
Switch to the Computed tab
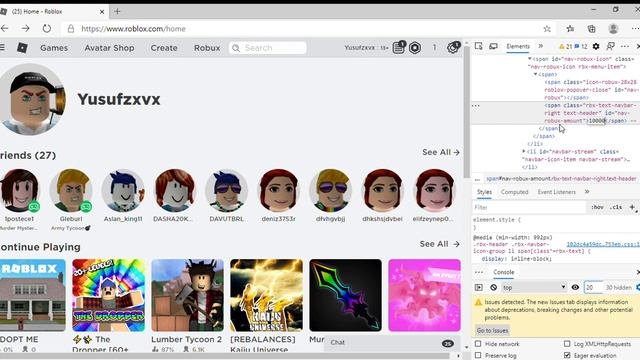coord(514,192)
